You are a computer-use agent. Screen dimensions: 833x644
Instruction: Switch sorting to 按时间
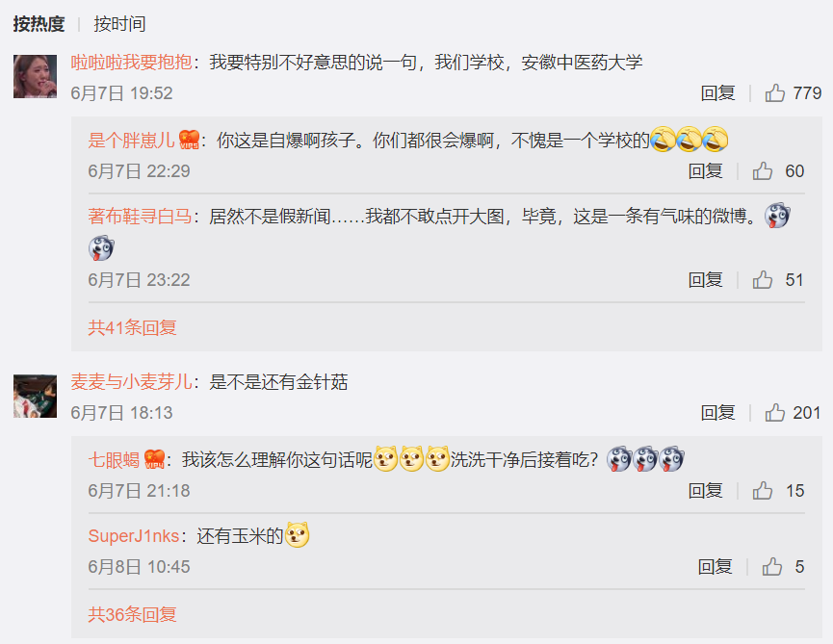(119, 24)
